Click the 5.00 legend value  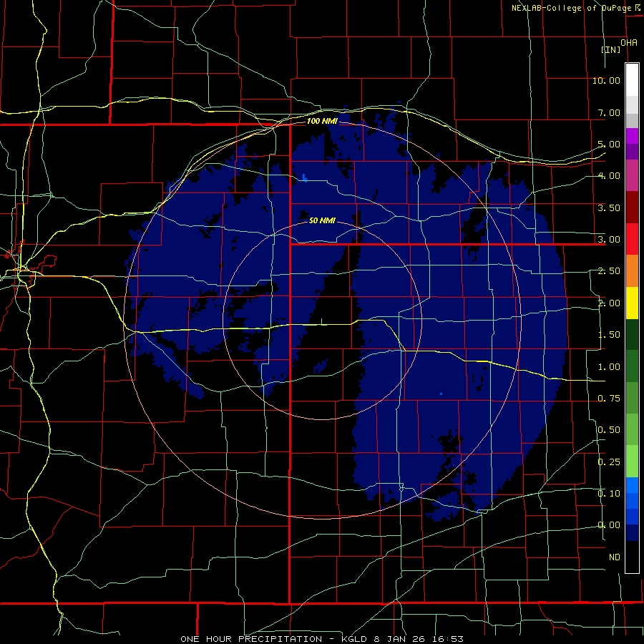[609, 144]
